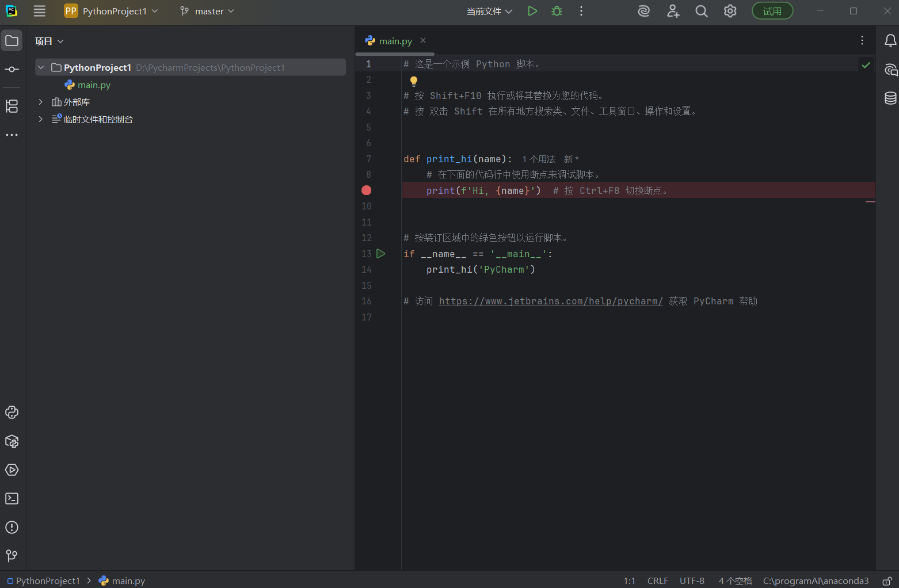
Task: Open AI chat tool window icon
Action: tap(890, 70)
